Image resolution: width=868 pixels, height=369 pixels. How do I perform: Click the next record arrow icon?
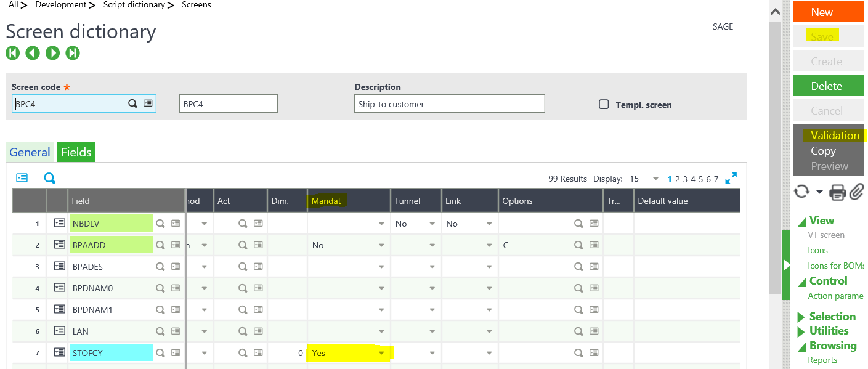(52, 53)
